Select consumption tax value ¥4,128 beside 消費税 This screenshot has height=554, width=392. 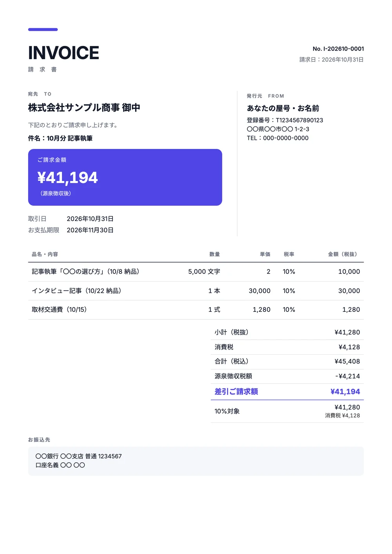click(x=349, y=347)
